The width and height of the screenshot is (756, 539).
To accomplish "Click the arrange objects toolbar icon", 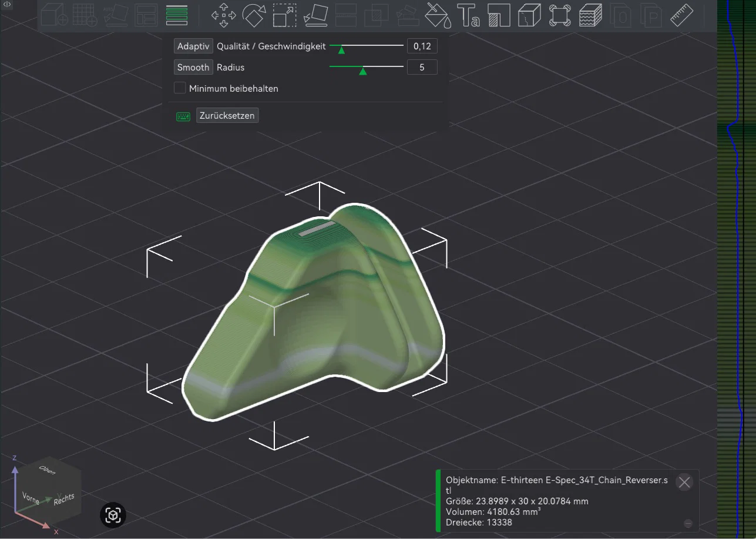I will tap(145, 15).
